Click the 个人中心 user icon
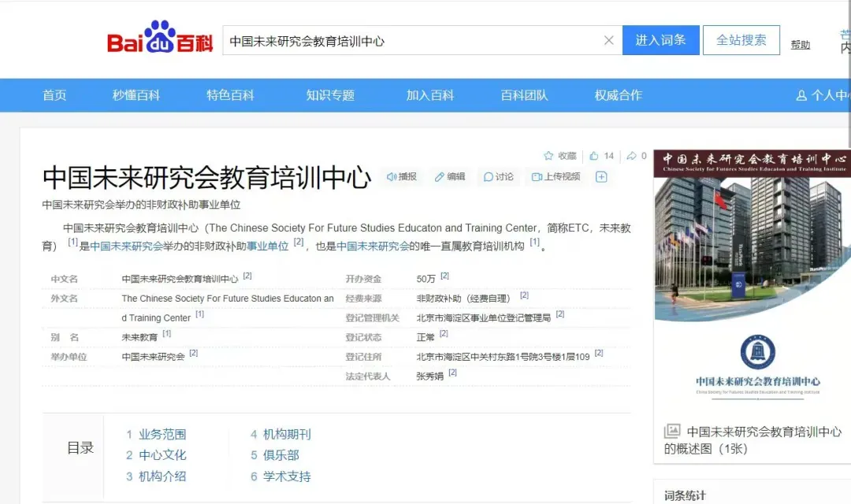851x504 pixels. 801,95
